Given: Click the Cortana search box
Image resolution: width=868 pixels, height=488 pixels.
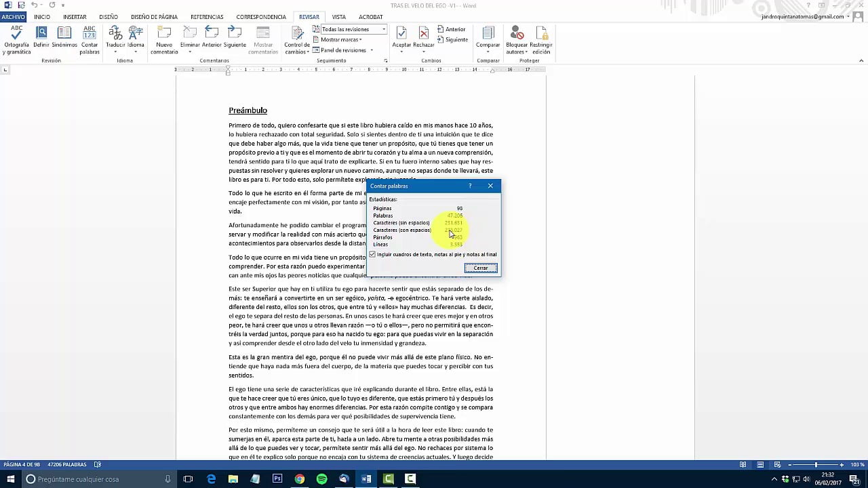Looking at the screenshot, I should [99, 479].
